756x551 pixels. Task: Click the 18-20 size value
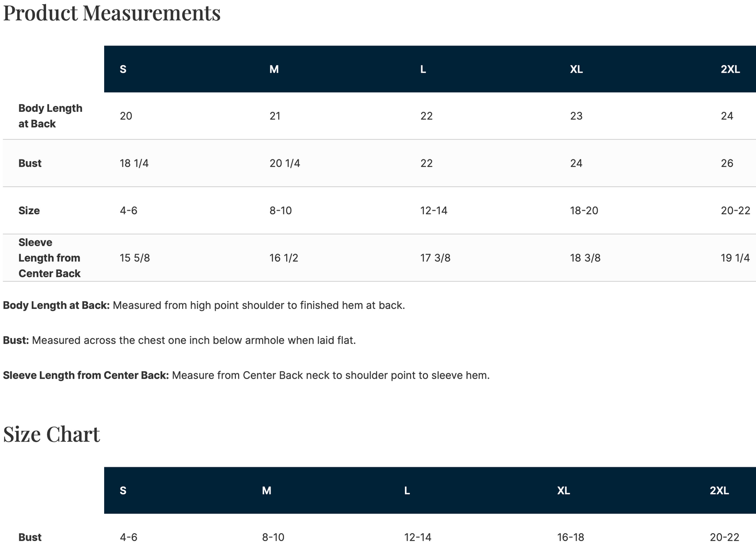(x=584, y=211)
